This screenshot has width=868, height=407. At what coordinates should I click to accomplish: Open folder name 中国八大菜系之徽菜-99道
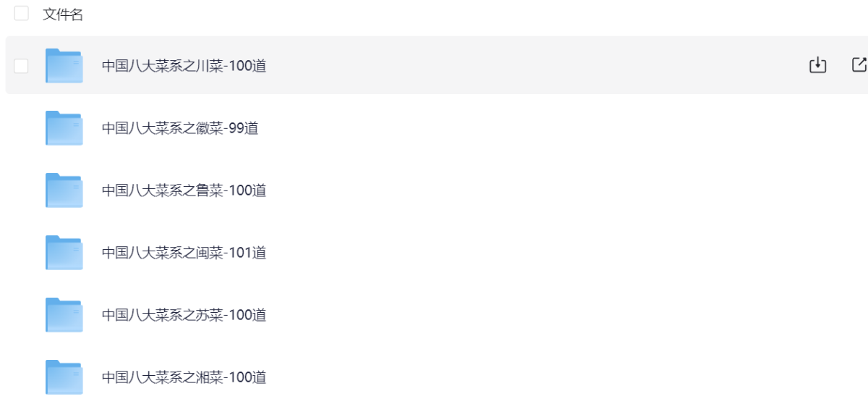point(180,128)
